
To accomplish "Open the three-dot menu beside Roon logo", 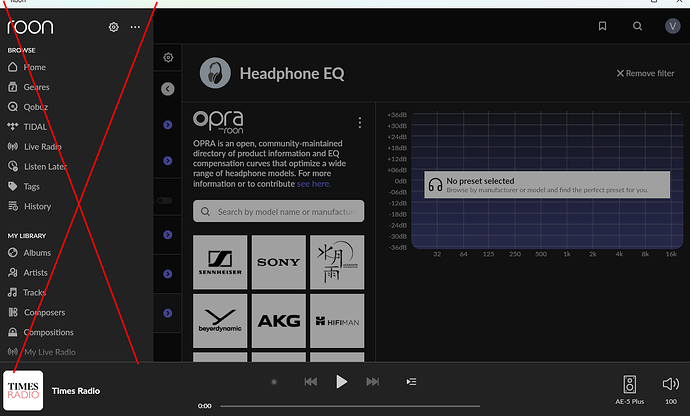I will click(x=135, y=27).
